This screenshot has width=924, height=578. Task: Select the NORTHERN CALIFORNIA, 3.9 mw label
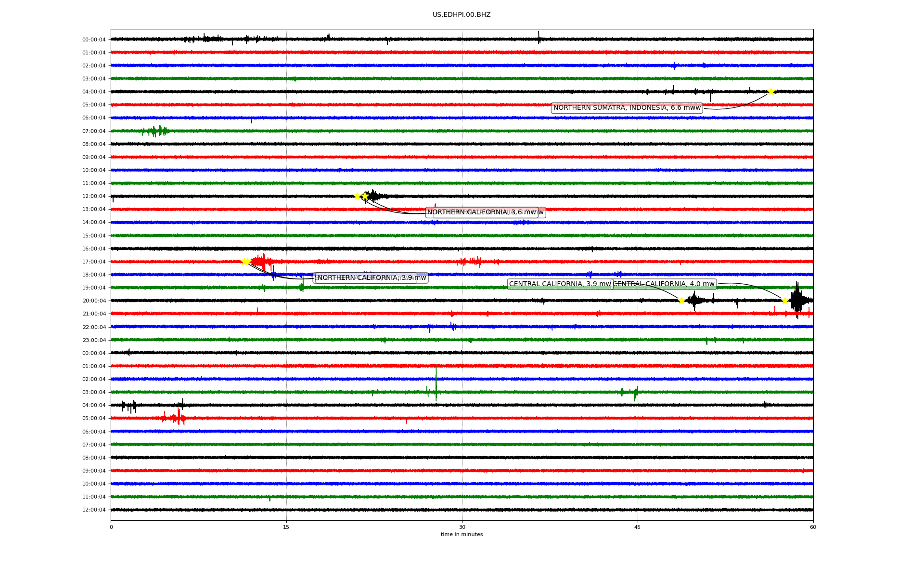372,278
